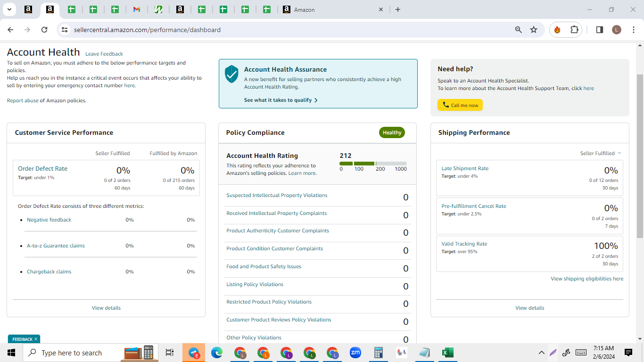This screenshot has height=362, width=644.
Task: Click the browser forward arrow
Action: (27, 30)
